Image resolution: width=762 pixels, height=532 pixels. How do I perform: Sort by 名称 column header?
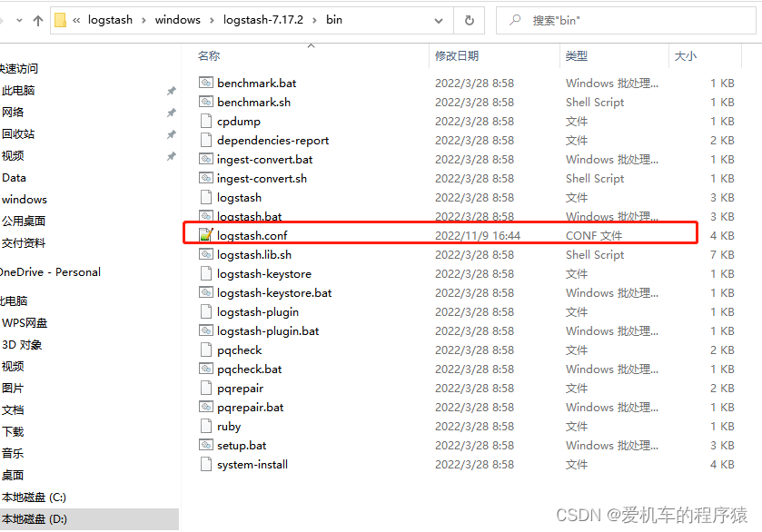(209, 56)
